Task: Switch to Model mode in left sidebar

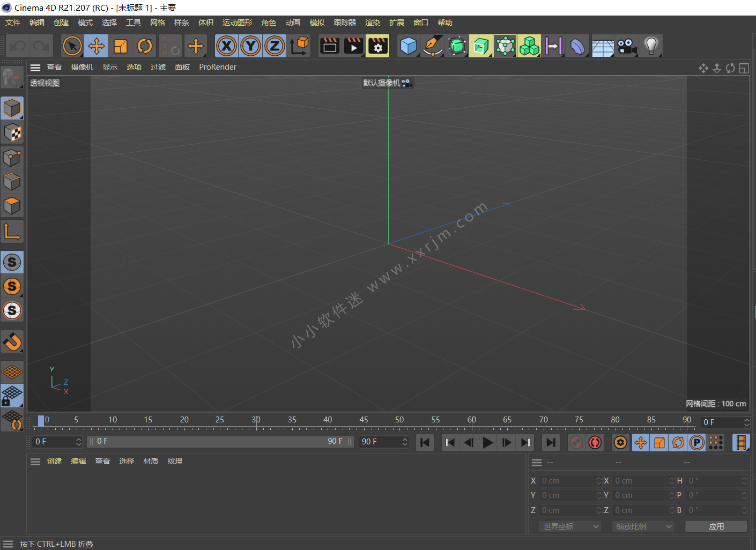Action: (x=12, y=108)
